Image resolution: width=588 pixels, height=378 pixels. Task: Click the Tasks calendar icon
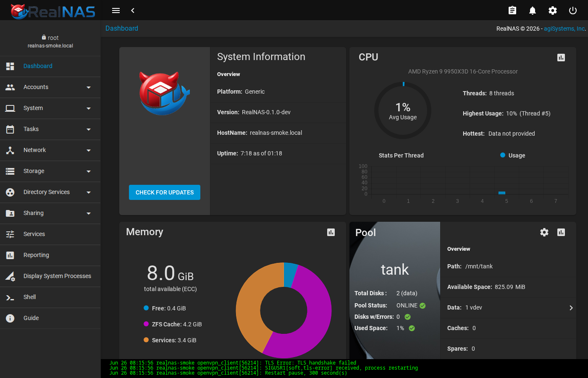10,129
